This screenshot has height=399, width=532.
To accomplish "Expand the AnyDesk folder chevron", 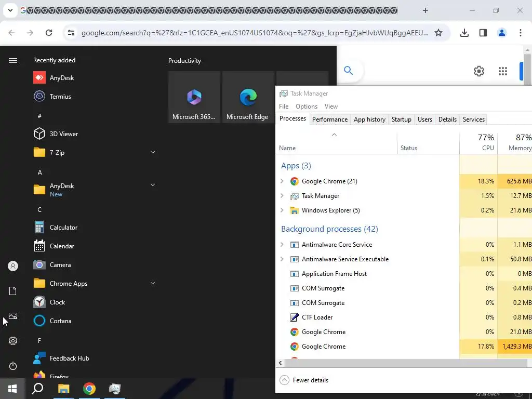I will (x=153, y=185).
